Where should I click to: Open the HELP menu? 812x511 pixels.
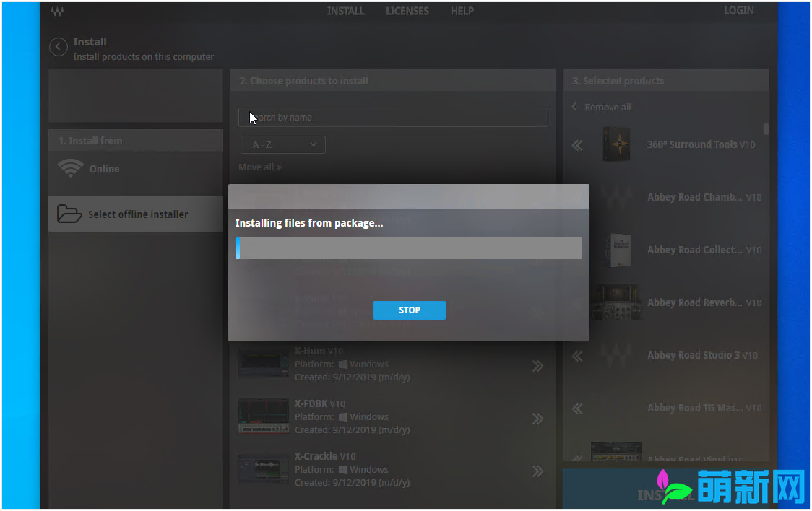pyautogui.click(x=462, y=11)
